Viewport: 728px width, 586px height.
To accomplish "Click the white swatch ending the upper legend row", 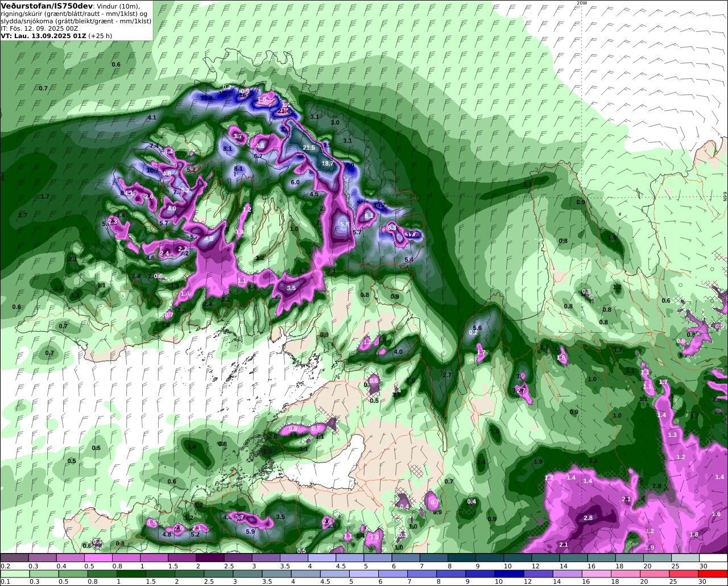I will pyautogui.click(x=714, y=558).
